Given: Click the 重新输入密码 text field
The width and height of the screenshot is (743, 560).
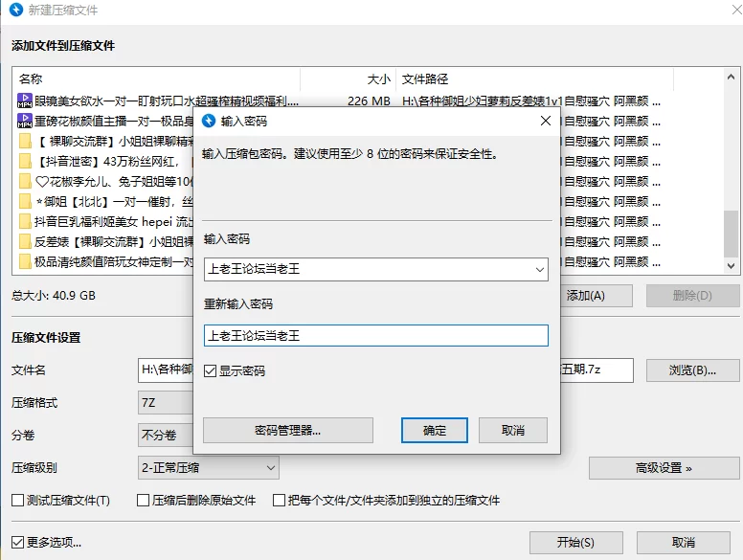Looking at the screenshot, I should click(x=375, y=336).
